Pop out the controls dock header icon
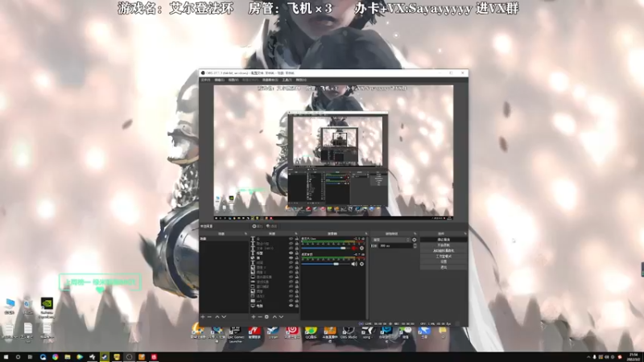The width and height of the screenshot is (644, 362). (465, 233)
